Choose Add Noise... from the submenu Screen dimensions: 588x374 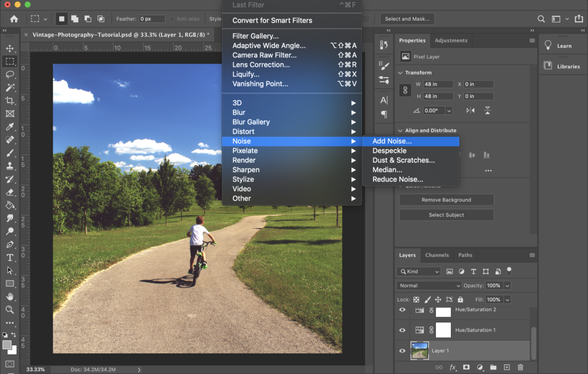411,141
